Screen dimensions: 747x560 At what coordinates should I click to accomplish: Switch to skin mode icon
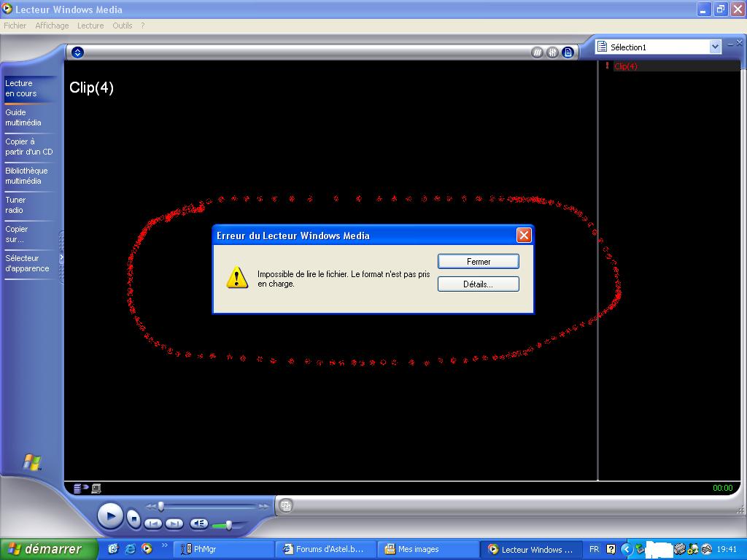(x=286, y=505)
